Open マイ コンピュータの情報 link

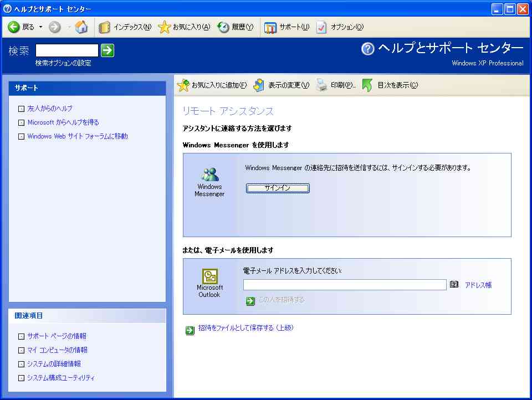tap(57, 350)
